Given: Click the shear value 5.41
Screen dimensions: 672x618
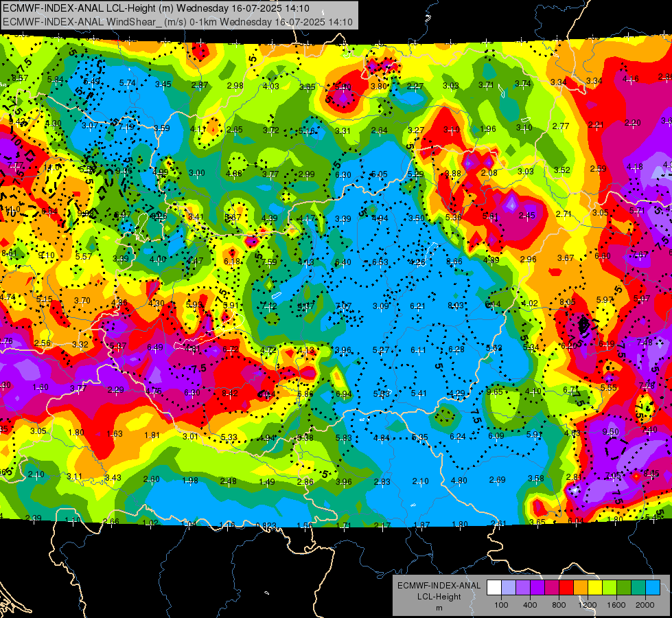Looking at the screenshot, I should [x=418, y=393].
